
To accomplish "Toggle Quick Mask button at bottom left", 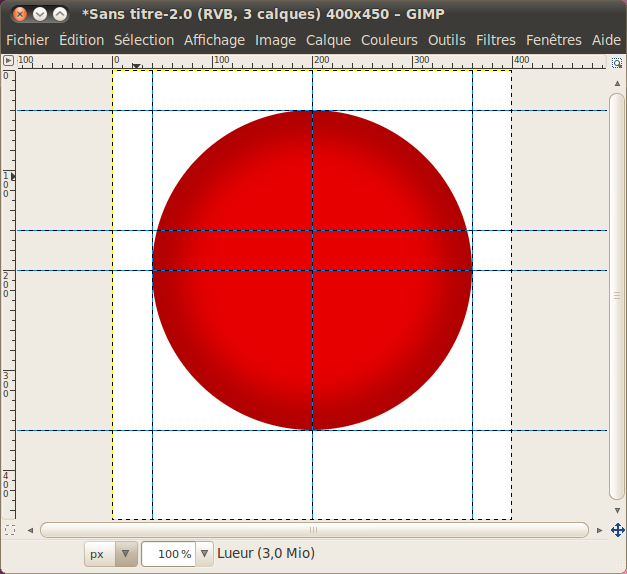I will coord(9,529).
